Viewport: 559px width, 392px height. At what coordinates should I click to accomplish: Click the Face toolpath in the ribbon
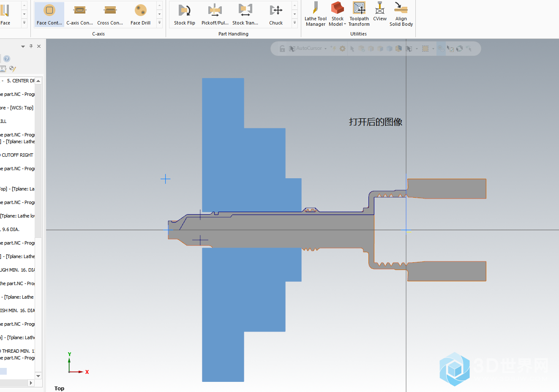pos(5,14)
